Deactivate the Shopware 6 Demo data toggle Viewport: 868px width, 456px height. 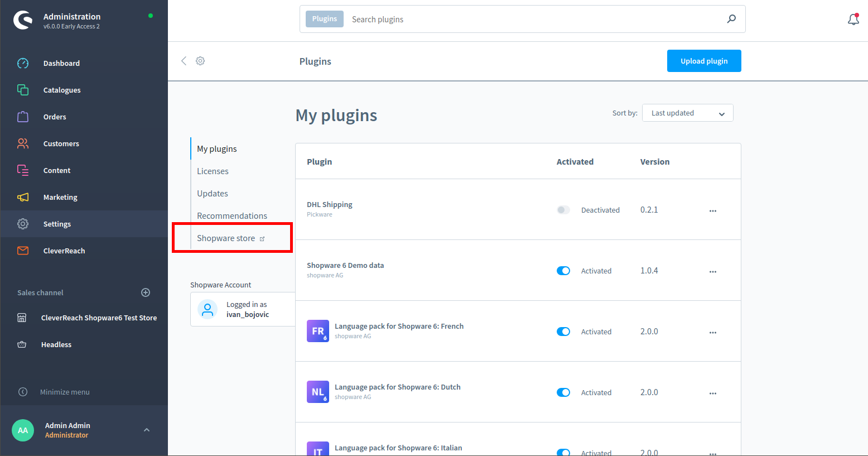pos(563,271)
